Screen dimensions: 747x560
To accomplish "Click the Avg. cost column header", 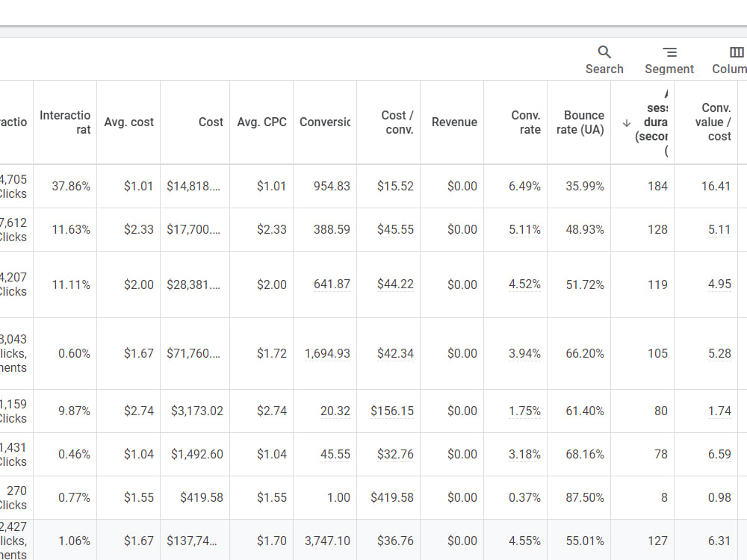I will tap(128, 122).
